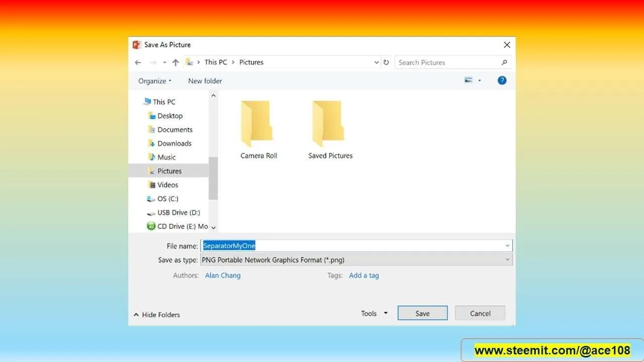Screen dimensions: 644x362
Task: Click the change view icon
Action: click(468, 80)
